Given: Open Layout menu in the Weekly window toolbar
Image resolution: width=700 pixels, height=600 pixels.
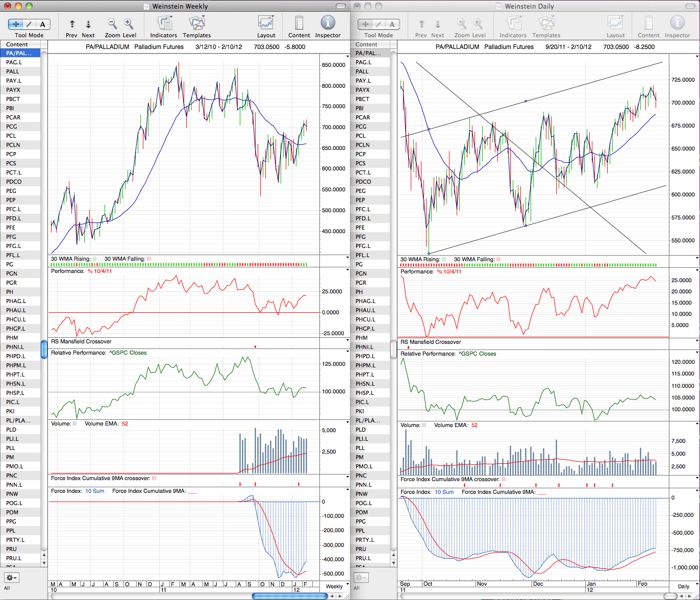Looking at the screenshot, I should [x=266, y=23].
